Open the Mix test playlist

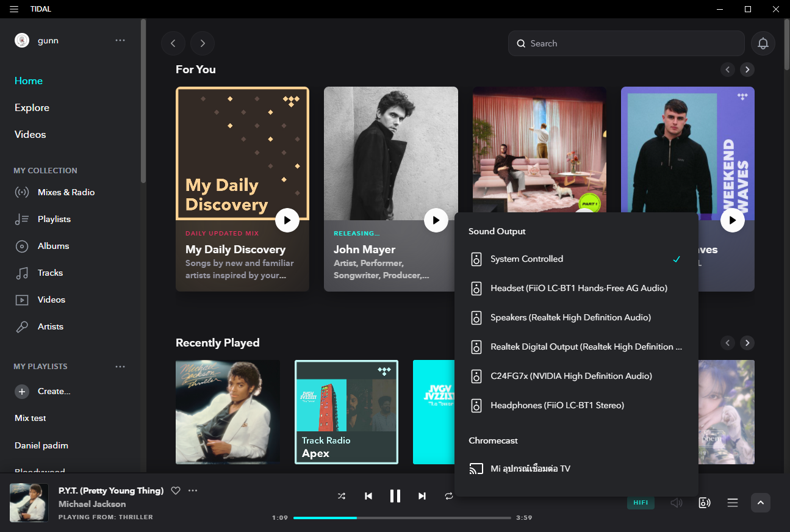(x=31, y=419)
